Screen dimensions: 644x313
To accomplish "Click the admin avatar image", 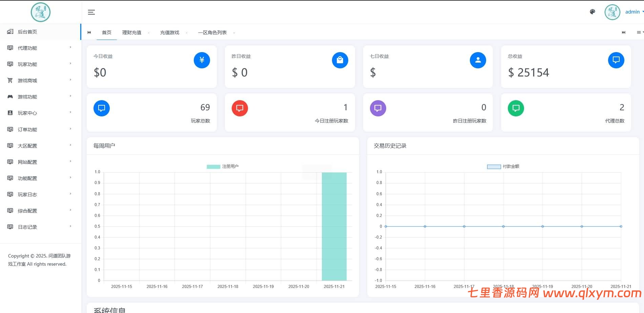I will pos(612,12).
